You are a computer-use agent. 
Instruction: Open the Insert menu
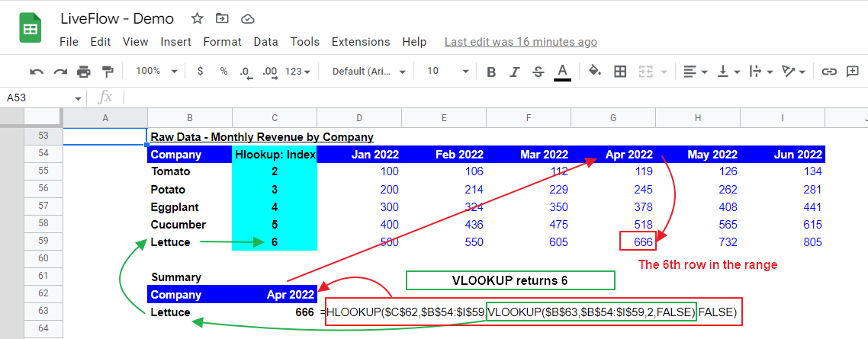(x=176, y=42)
